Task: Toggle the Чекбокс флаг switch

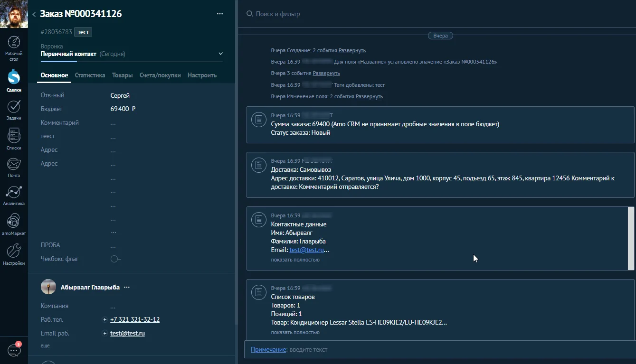Action: tap(114, 259)
